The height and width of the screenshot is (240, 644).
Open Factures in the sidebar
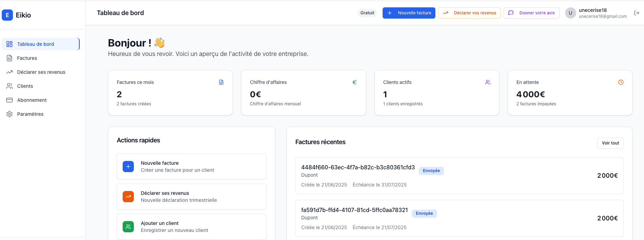pyautogui.click(x=27, y=58)
